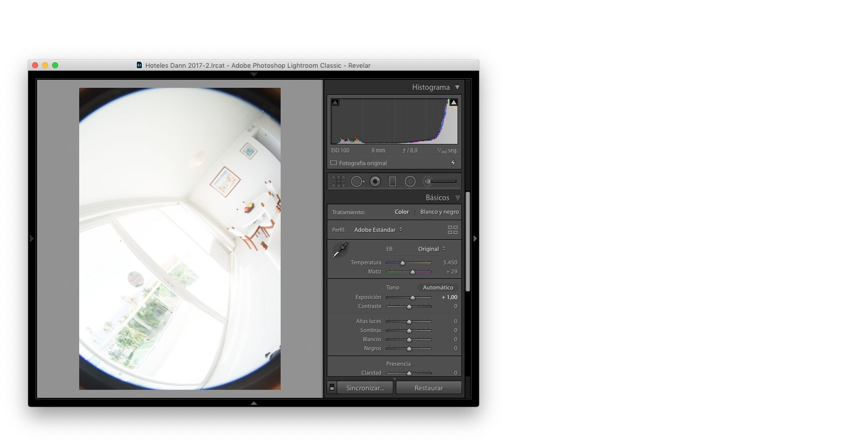Open the profile browser grid icon
Image resolution: width=868 pixels, height=444 pixels.
pyautogui.click(x=453, y=230)
